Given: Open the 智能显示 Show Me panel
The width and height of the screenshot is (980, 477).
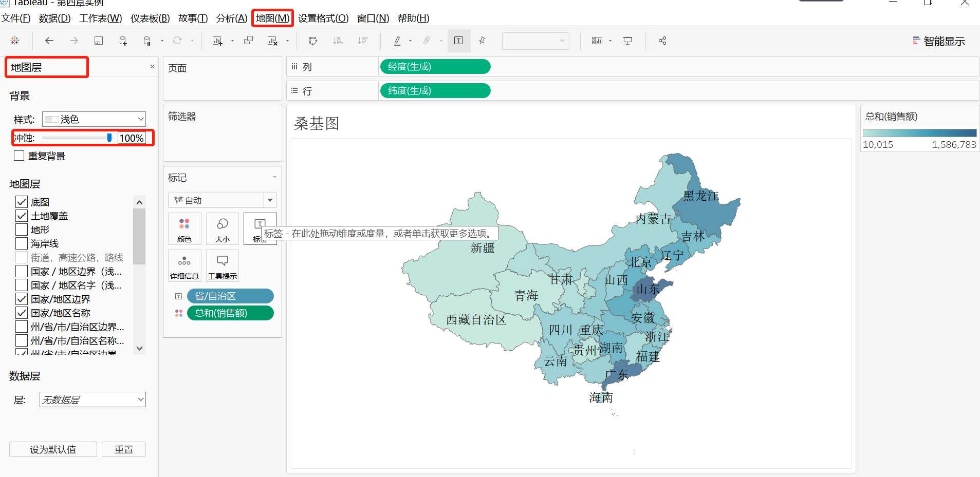Looking at the screenshot, I should 939,41.
